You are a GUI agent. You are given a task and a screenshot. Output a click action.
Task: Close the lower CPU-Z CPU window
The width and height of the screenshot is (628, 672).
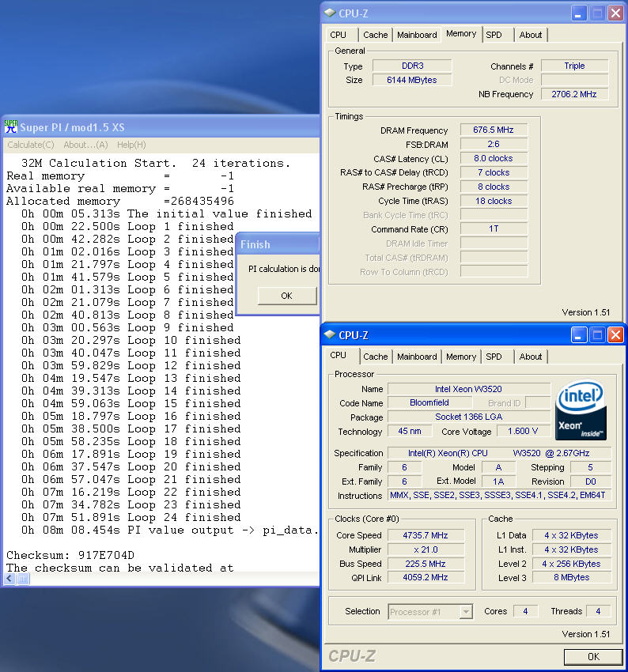pos(615,335)
